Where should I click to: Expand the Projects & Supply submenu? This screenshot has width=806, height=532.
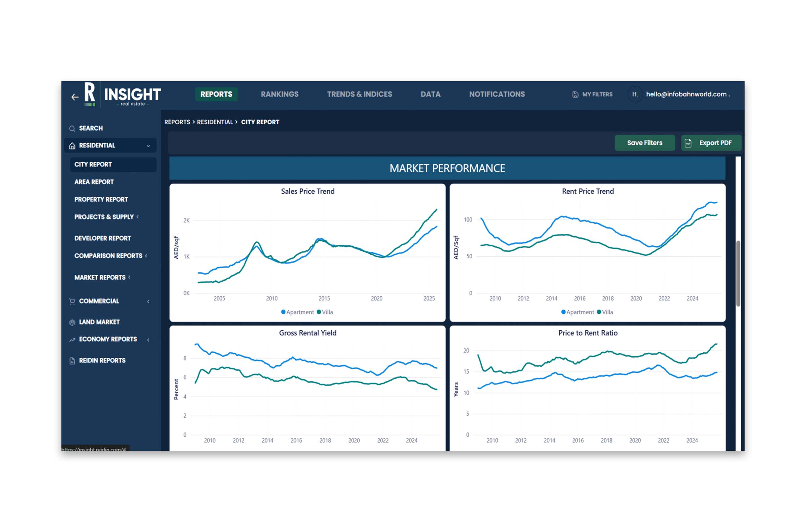coord(138,216)
